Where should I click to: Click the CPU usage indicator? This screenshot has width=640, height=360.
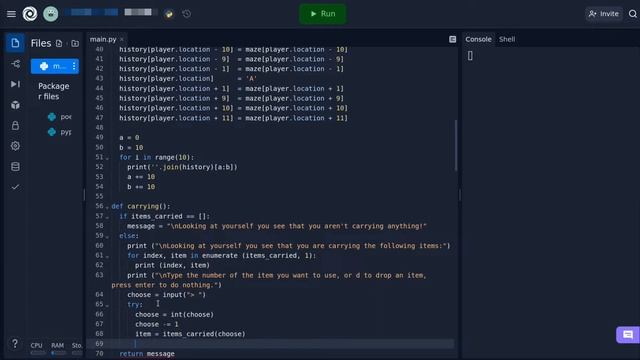pyautogui.click(x=37, y=348)
